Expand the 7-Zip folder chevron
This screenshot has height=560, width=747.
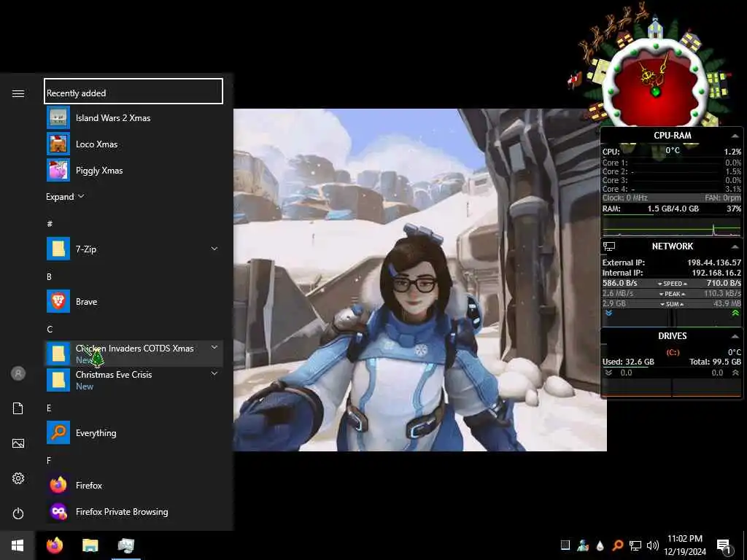pos(214,249)
